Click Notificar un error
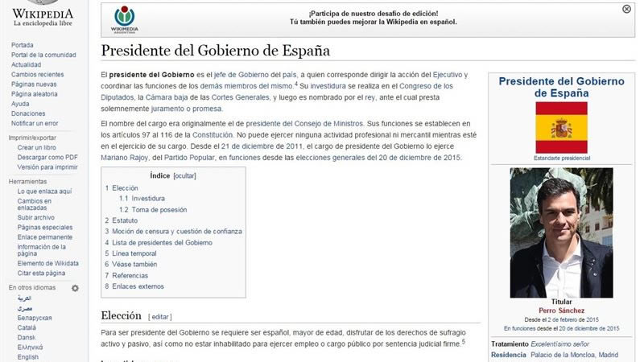The width and height of the screenshot is (644, 362). tap(35, 124)
